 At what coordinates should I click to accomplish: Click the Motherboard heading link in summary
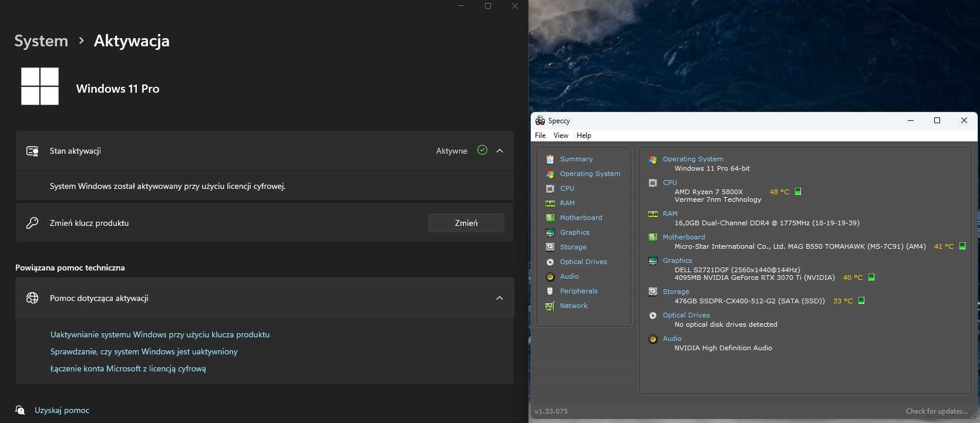click(683, 237)
